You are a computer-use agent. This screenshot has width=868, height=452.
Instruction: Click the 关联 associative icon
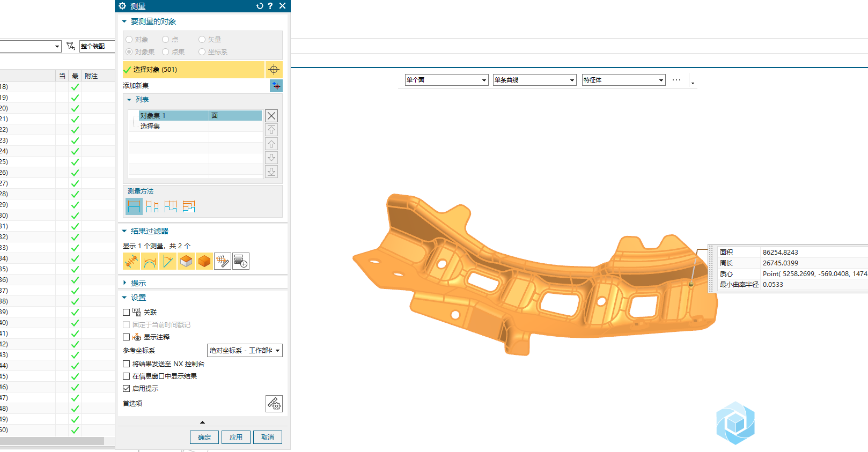(x=137, y=312)
